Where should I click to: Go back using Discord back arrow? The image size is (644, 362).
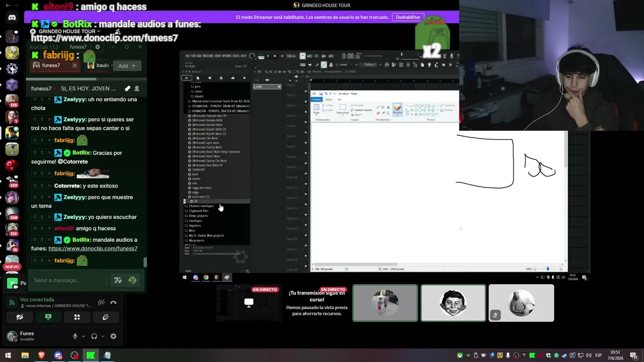click(x=8, y=5)
